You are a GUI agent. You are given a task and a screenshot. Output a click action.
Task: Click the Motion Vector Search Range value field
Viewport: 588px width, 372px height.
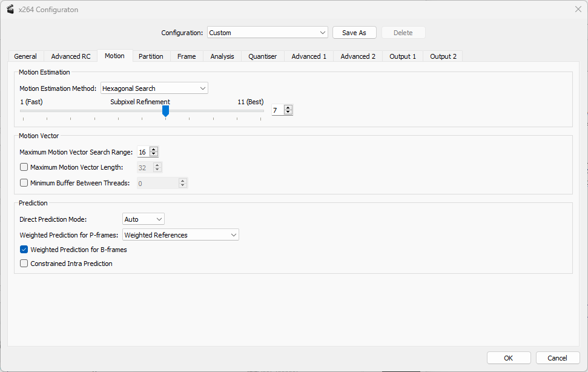tap(144, 152)
